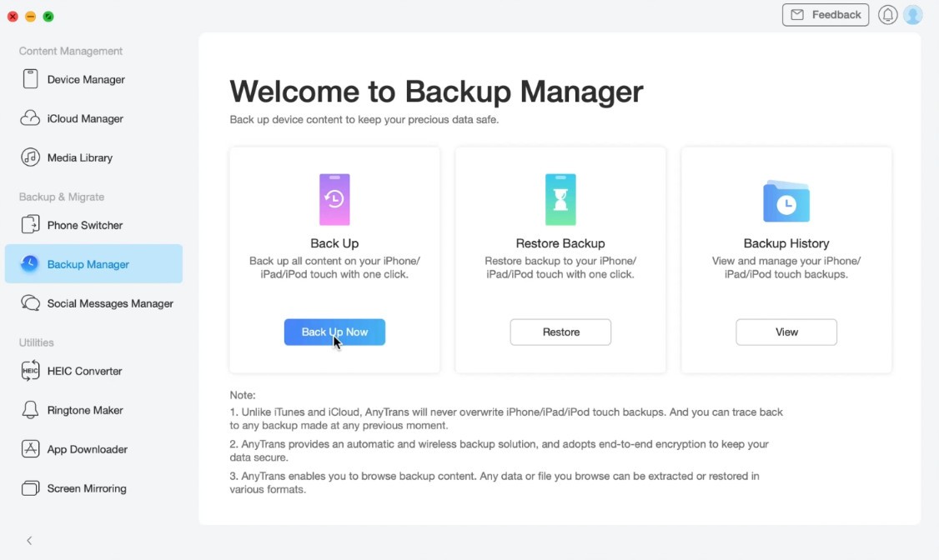Click the user account avatar

click(913, 15)
